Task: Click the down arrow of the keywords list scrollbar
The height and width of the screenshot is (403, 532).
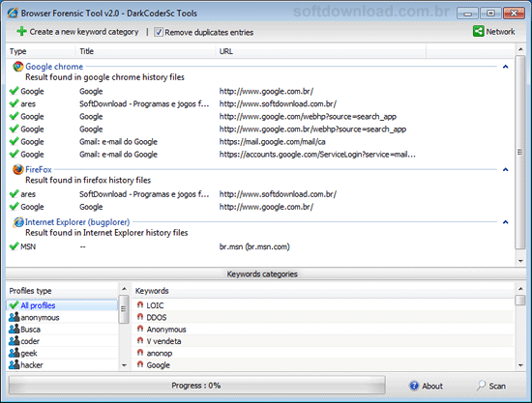Action: click(x=520, y=365)
